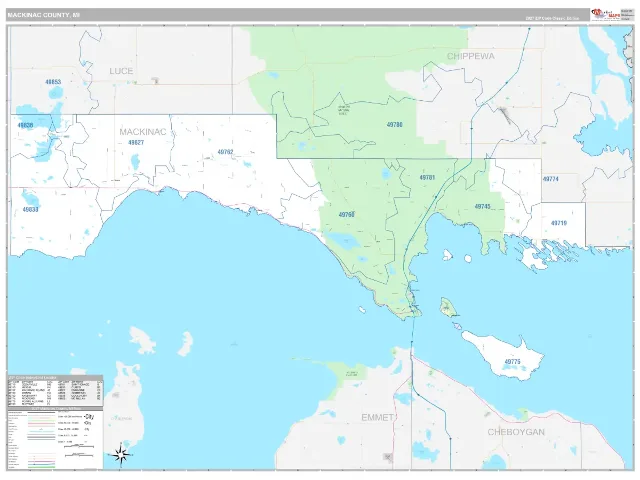Screen dimensions: 640x480
Task: Select ZIP code label 49781
Action: point(427,178)
